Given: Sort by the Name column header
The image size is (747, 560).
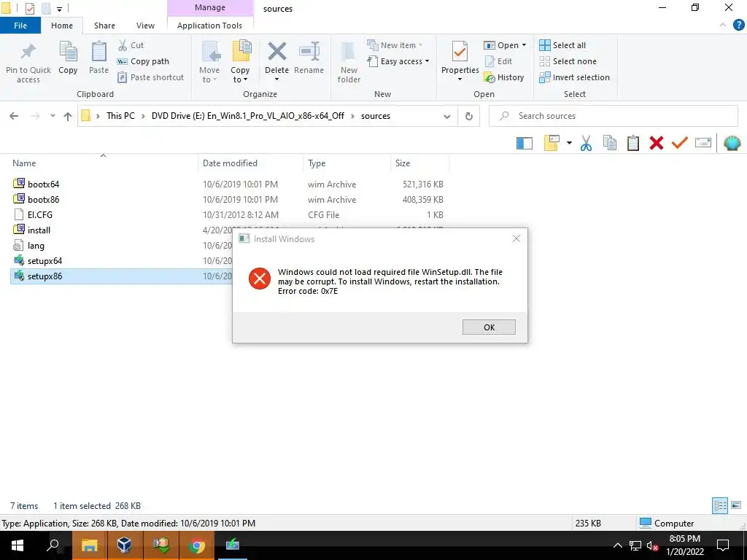Looking at the screenshot, I should (103, 163).
